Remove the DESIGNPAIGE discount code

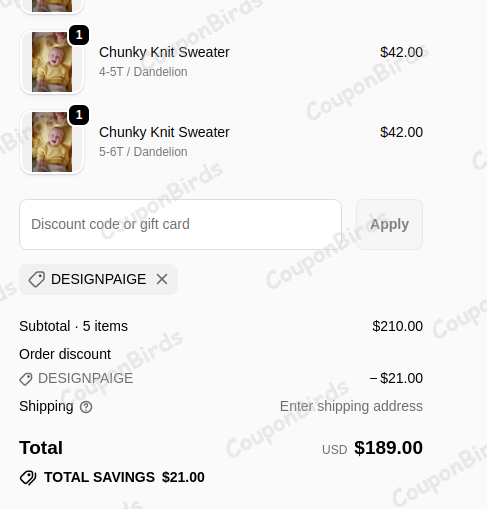coord(162,279)
